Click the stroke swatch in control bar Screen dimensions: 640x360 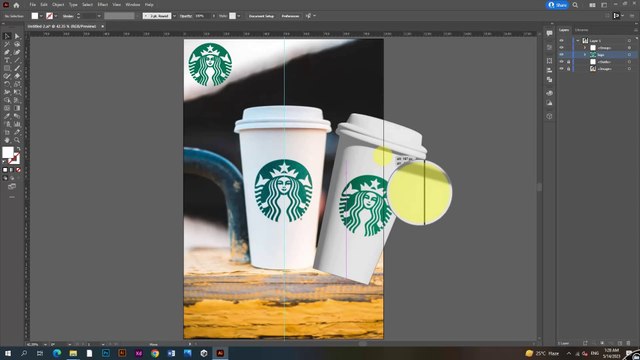click(49, 16)
